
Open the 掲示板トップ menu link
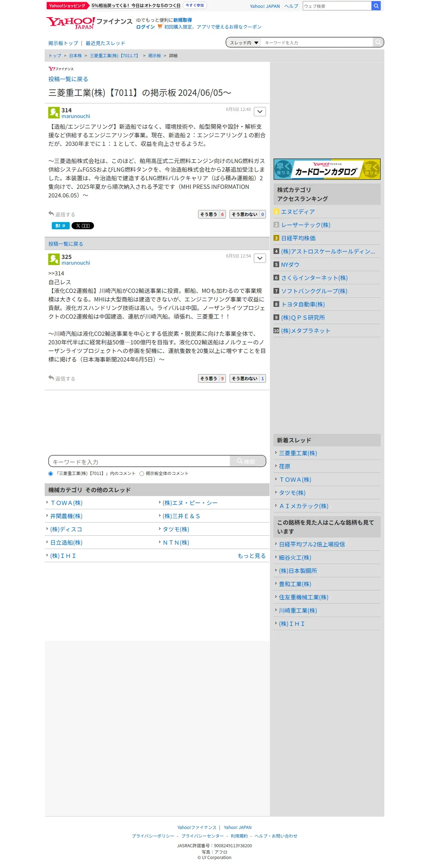tap(63, 43)
